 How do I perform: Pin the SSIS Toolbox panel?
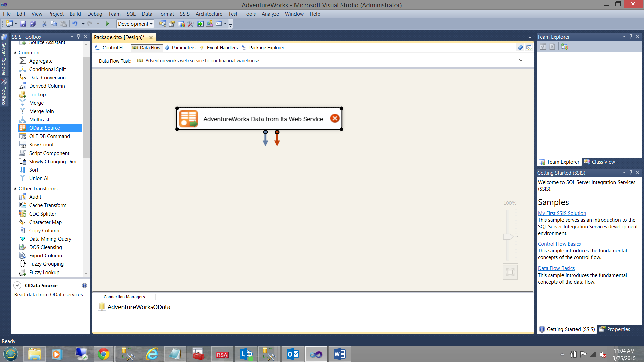pos(78,36)
